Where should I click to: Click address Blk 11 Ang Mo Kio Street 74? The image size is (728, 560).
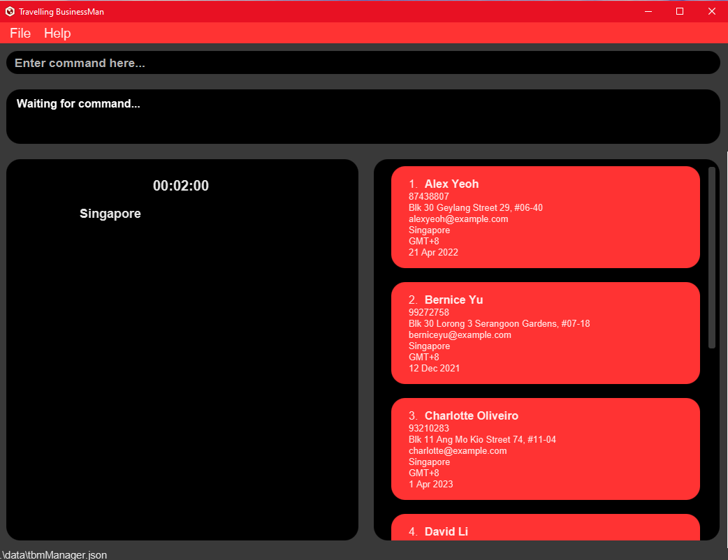pyautogui.click(x=482, y=439)
